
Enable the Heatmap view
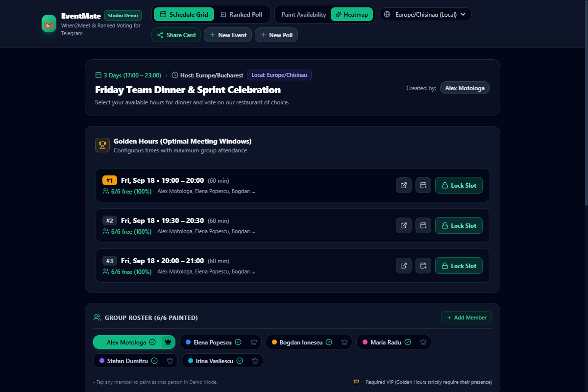pyautogui.click(x=351, y=15)
